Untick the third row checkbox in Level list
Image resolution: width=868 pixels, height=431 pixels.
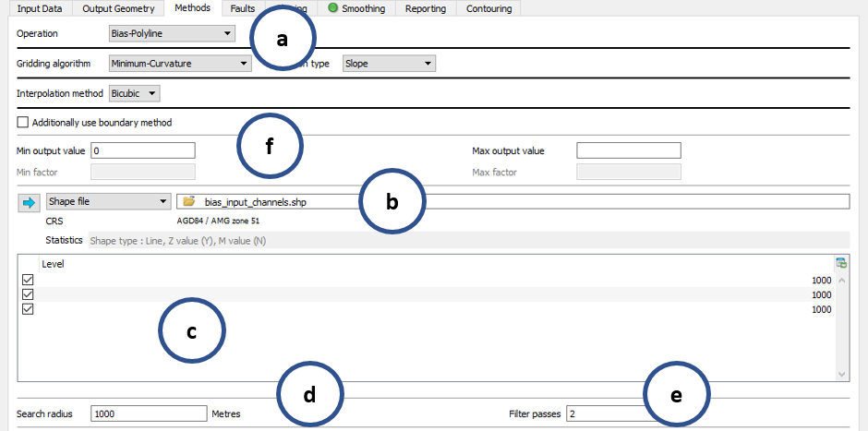click(x=27, y=309)
